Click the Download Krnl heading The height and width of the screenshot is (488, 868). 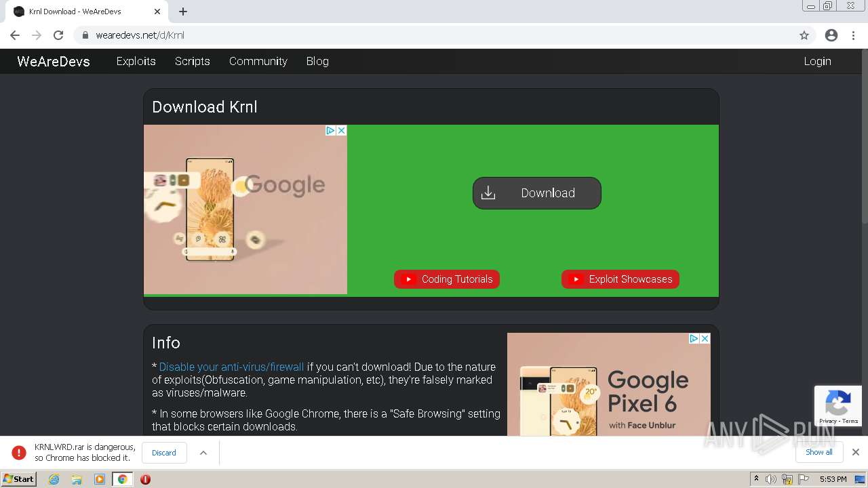click(x=205, y=107)
